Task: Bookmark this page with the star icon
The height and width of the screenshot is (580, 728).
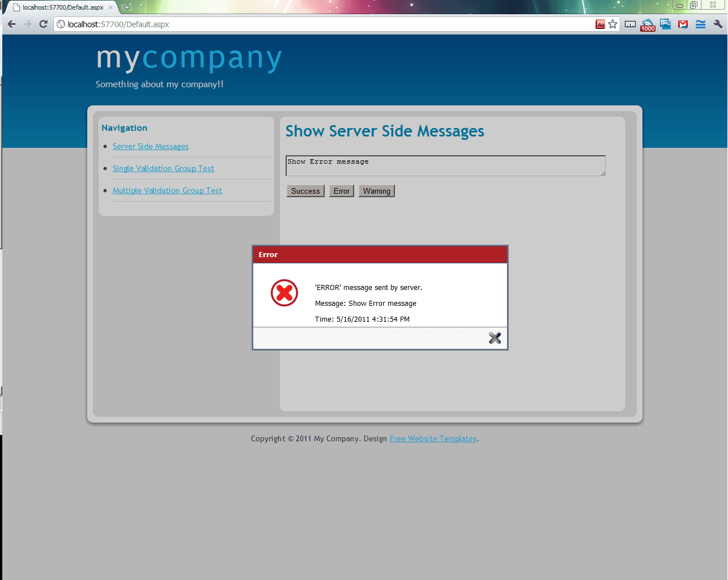Action: [612, 24]
